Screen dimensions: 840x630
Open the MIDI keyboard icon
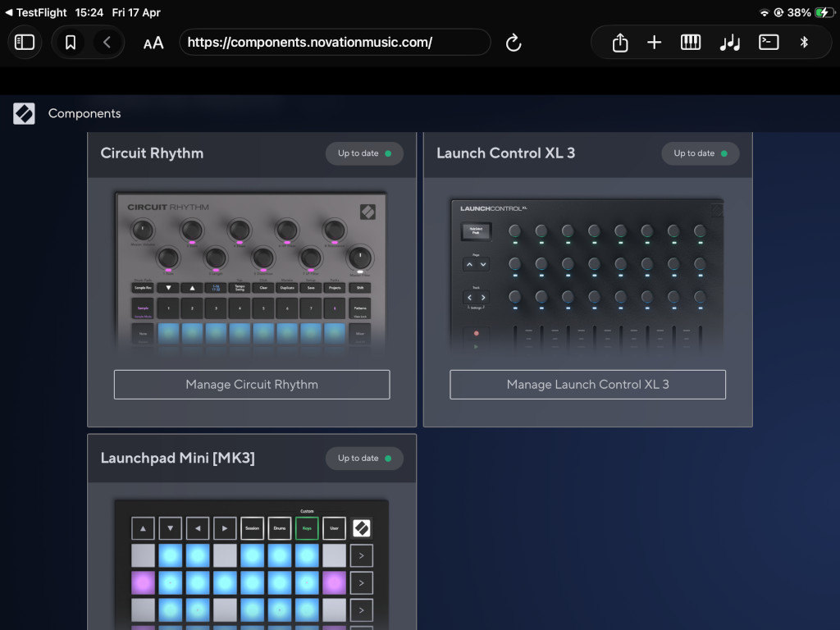click(x=691, y=43)
